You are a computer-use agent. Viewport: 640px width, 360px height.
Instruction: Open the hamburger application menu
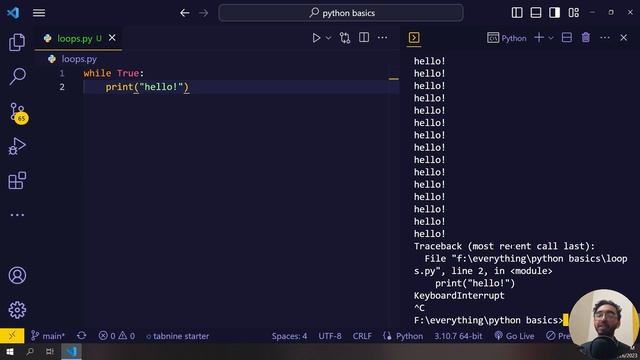[x=39, y=13]
